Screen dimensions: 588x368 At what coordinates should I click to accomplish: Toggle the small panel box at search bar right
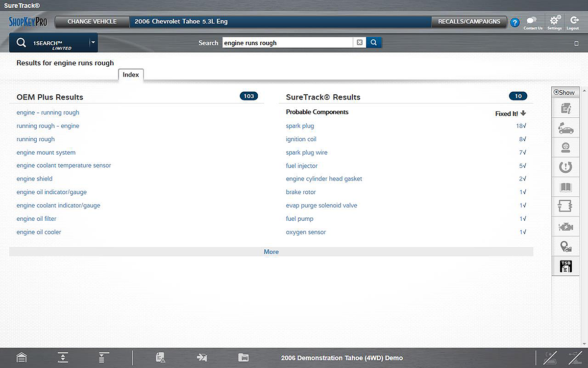[576, 44]
